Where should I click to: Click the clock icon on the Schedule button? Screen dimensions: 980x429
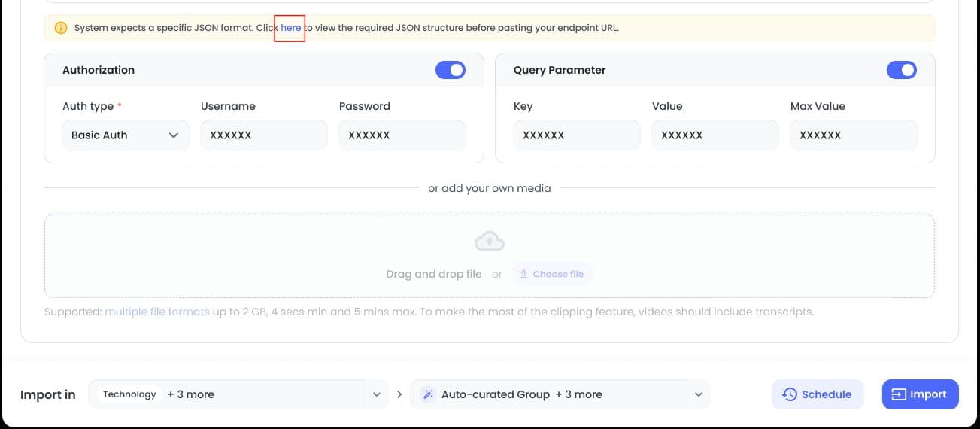pyautogui.click(x=790, y=394)
